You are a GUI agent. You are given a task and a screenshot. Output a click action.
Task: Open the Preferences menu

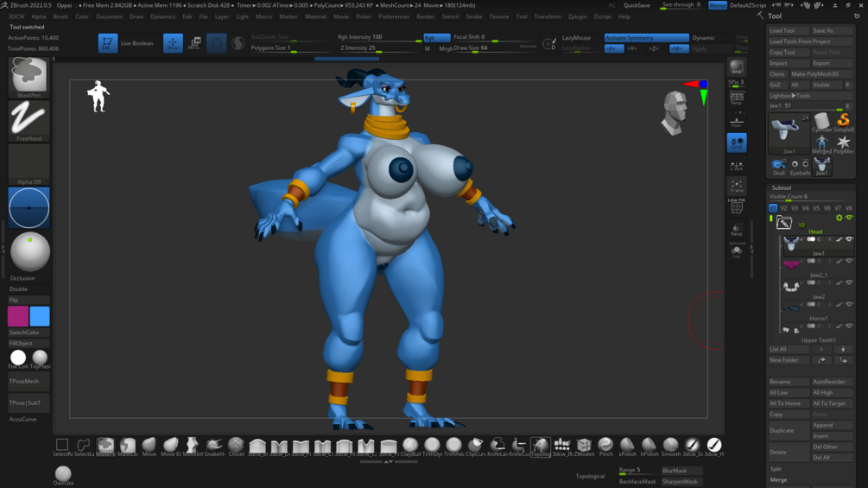point(394,16)
